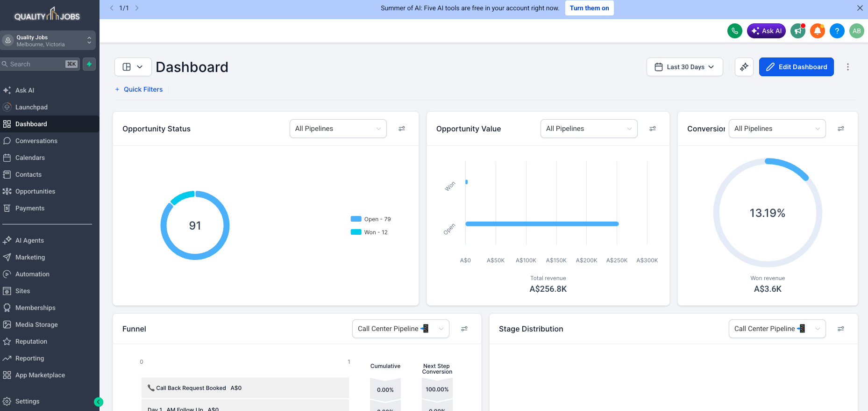This screenshot has width=868, height=411.
Task: Open the three-dot dashboard options menu
Action: click(848, 67)
